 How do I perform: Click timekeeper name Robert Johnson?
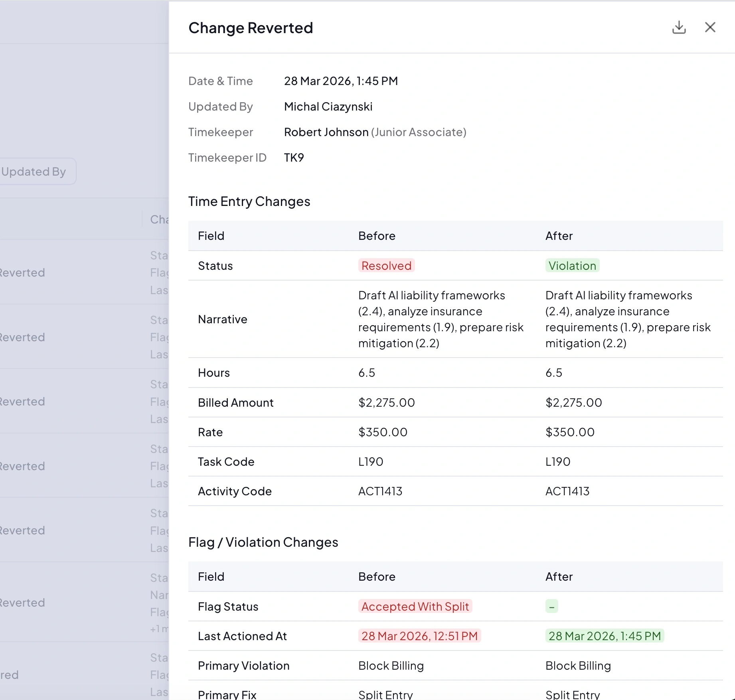(326, 132)
